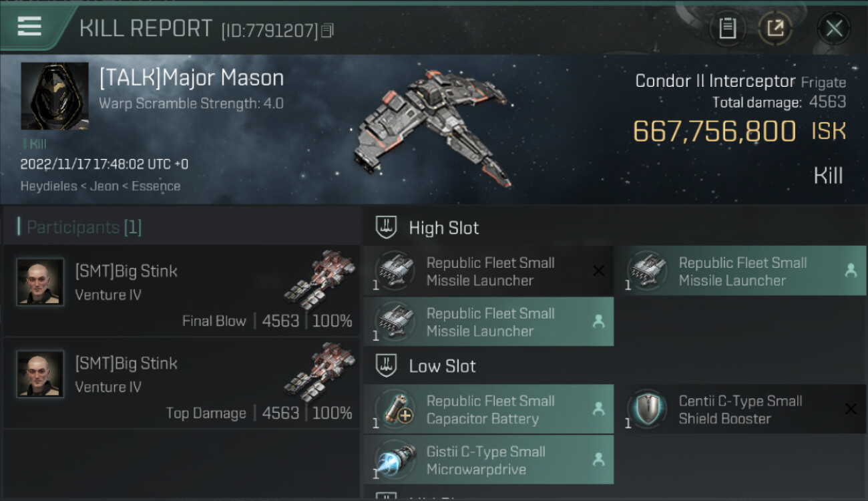Click the [TALK]Major Mason pilot name
The height and width of the screenshot is (501, 868).
[192, 78]
